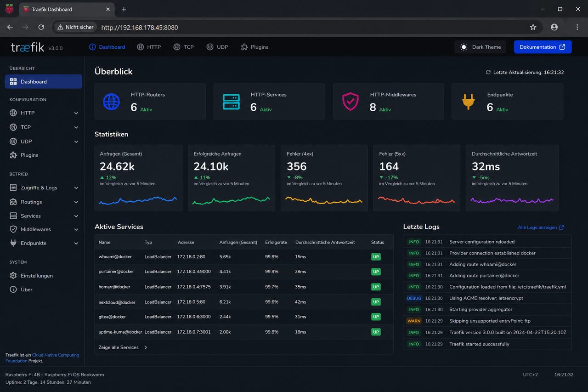Click the HTTP-Routers globe icon
The height and width of the screenshot is (392, 588).
(x=111, y=102)
